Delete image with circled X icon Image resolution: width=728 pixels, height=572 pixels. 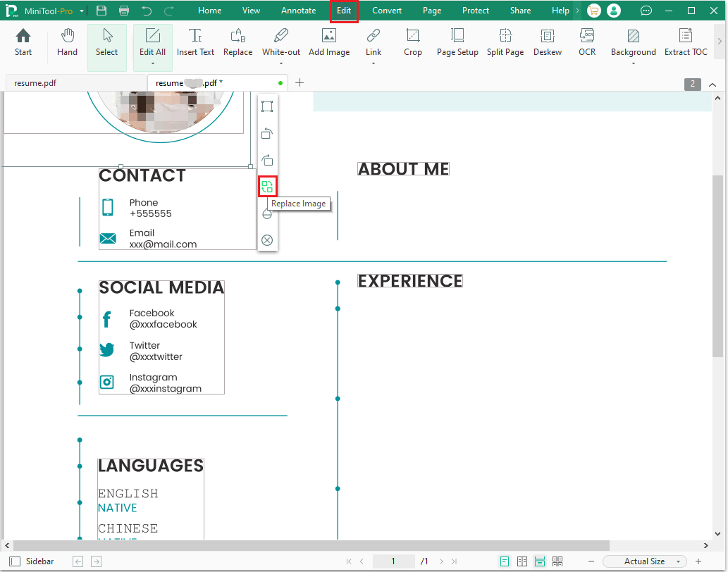[267, 240]
